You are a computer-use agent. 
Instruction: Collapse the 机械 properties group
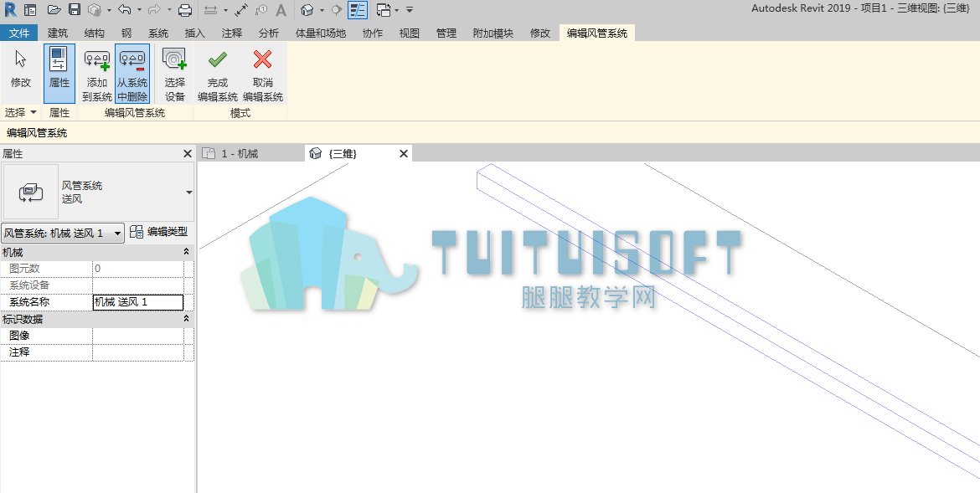pyautogui.click(x=186, y=252)
